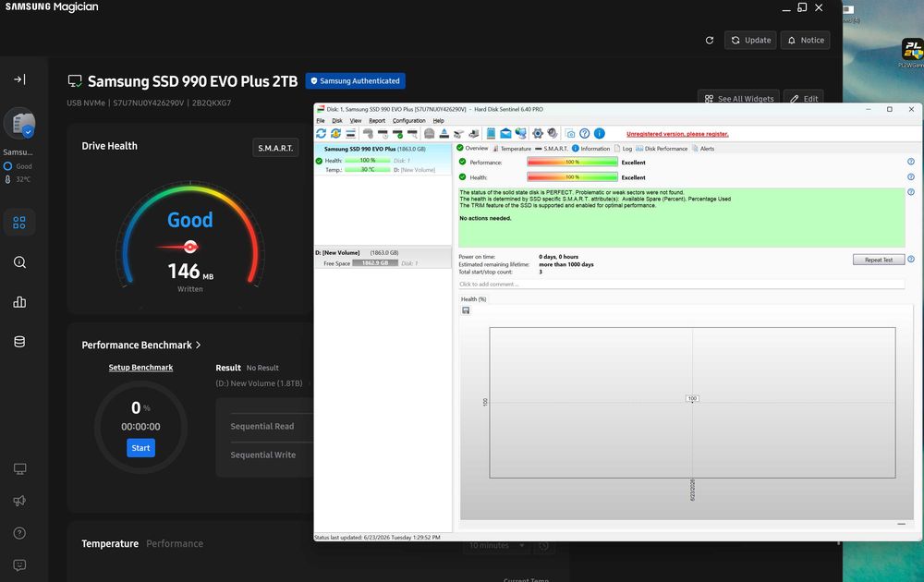
Task: Click the Repeat Test button
Action: click(x=878, y=260)
